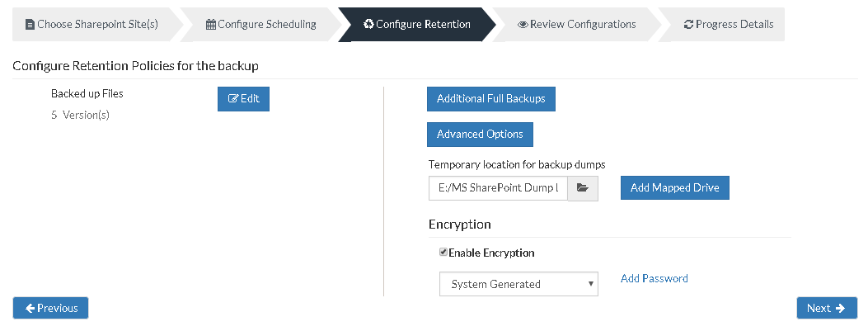This screenshot has width=868, height=331.
Task: Click the refresh icon in Progress Details
Action: point(688,25)
